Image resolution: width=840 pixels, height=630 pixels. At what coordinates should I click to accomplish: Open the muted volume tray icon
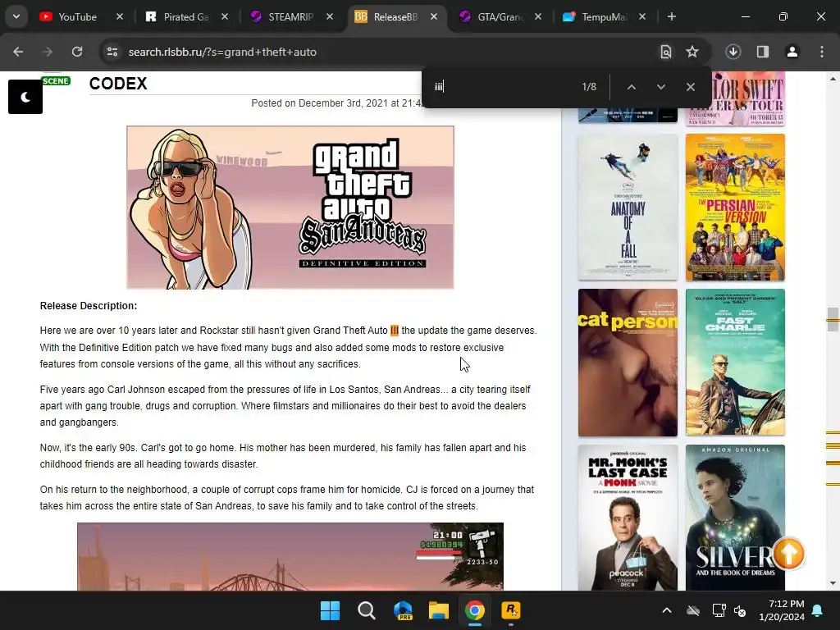click(x=741, y=610)
